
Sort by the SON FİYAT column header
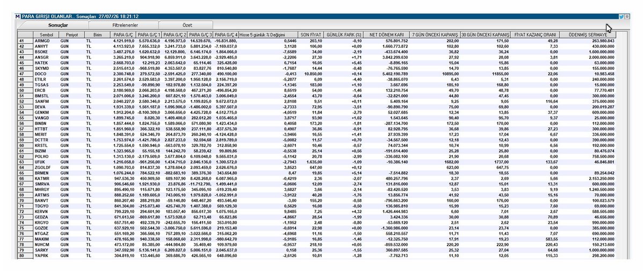click(310, 35)
